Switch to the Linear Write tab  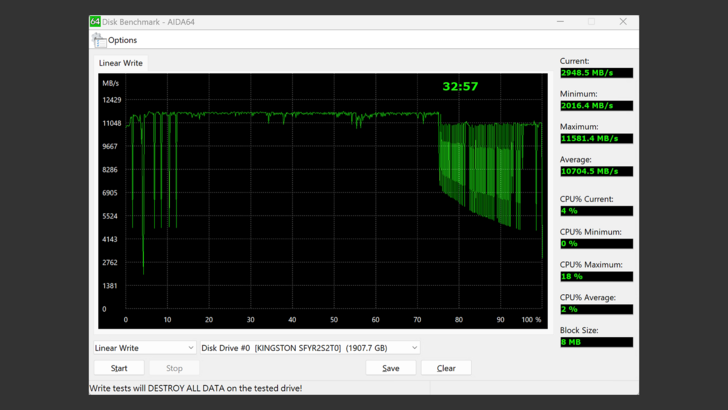[121, 63]
